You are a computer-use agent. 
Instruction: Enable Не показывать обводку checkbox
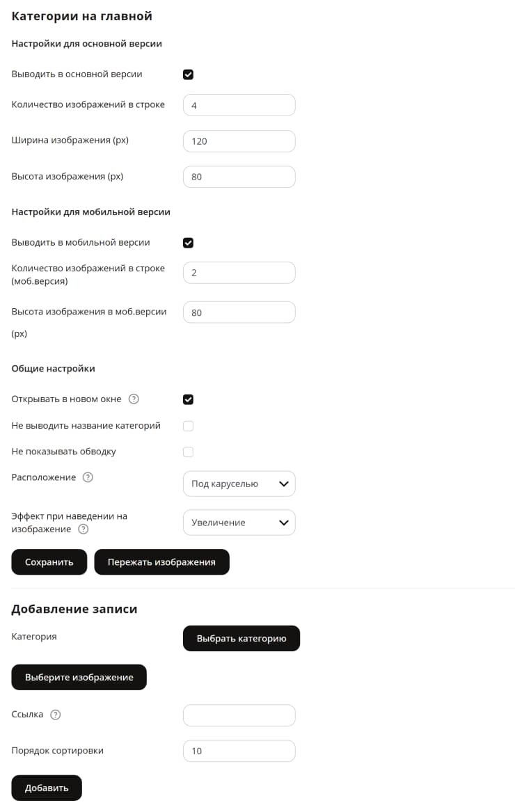188,452
